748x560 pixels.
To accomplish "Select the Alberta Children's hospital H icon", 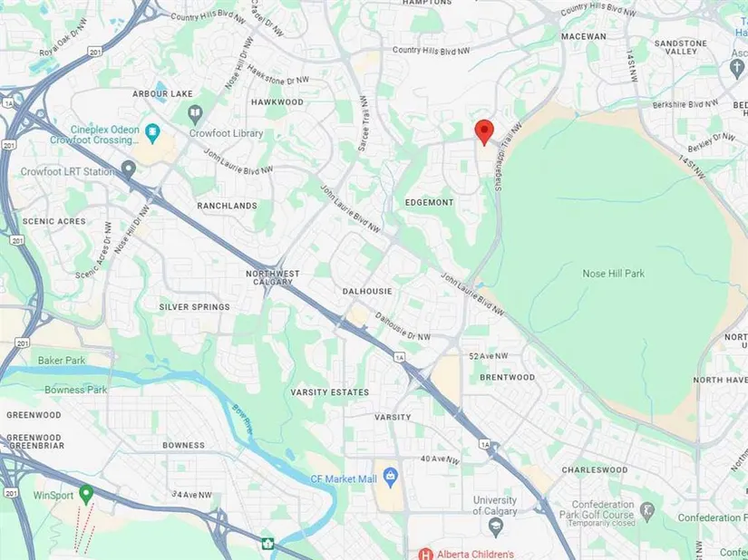I will [x=425, y=555].
